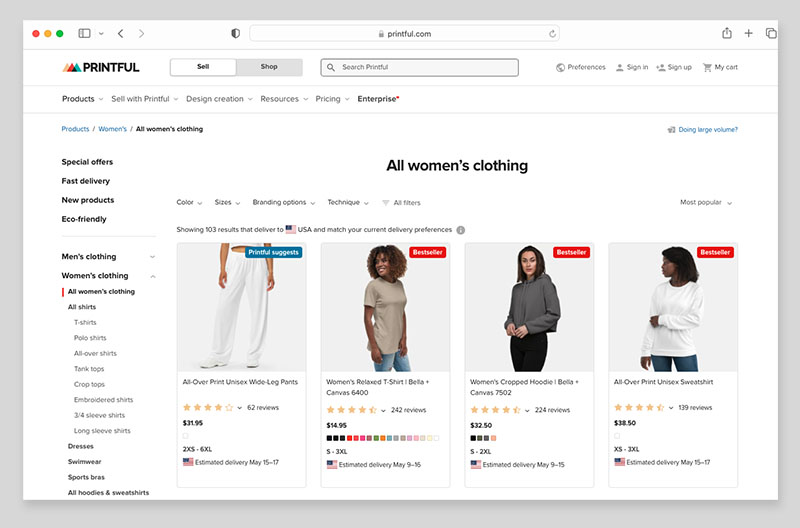This screenshot has width=800, height=528.
Task: Open the Color filter dropdown
Action: pyautogui.click(x=189, y=203)
